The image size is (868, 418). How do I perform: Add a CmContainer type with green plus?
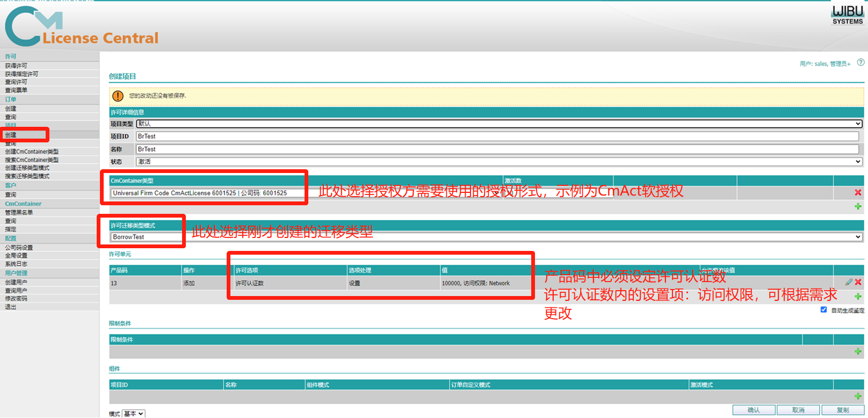tap(858, 206)
